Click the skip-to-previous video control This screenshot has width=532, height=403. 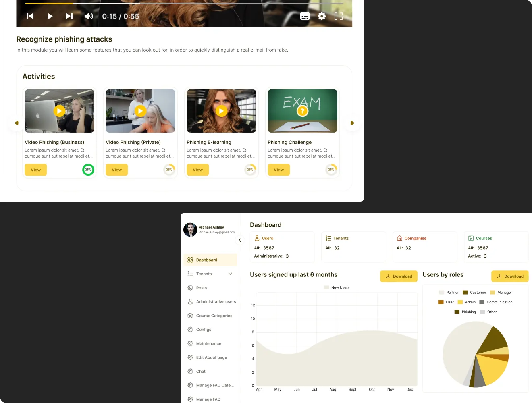[30, 16]
